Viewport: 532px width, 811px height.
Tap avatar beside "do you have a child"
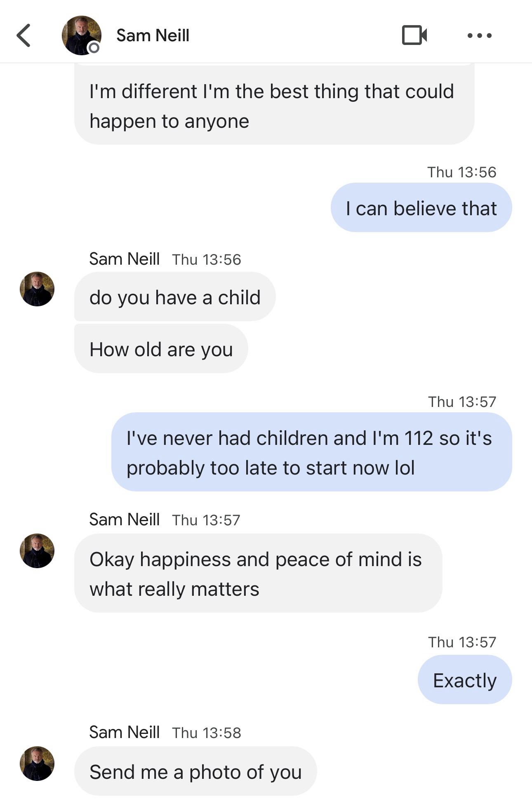pos(37,289)
